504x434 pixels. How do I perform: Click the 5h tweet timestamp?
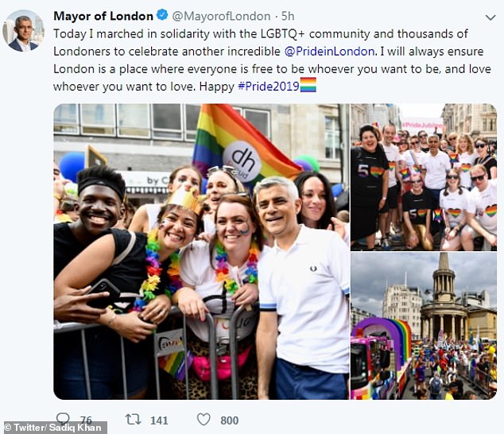[288, 16]
